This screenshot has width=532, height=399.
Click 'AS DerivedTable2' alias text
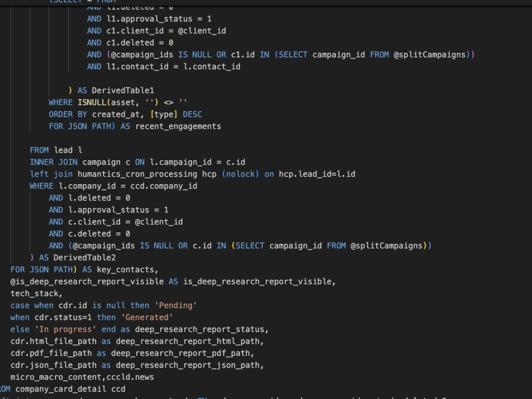[77, 258]
